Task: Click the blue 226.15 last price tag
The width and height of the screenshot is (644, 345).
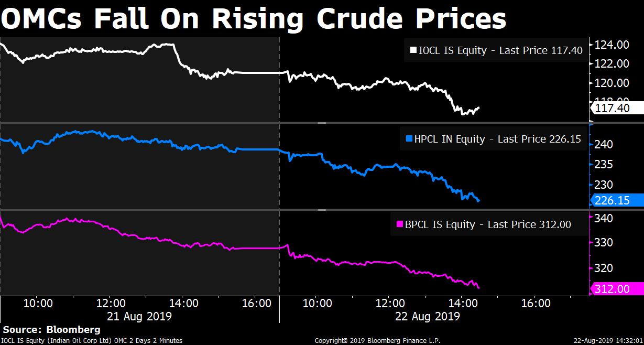Action: point(617,200)
